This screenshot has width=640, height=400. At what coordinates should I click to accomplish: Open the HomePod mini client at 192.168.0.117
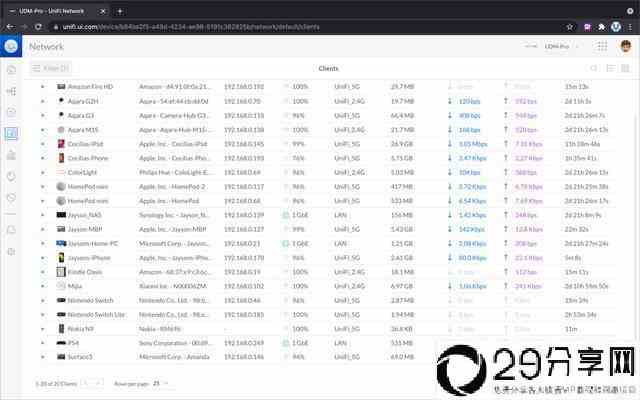tap(88, 187)
